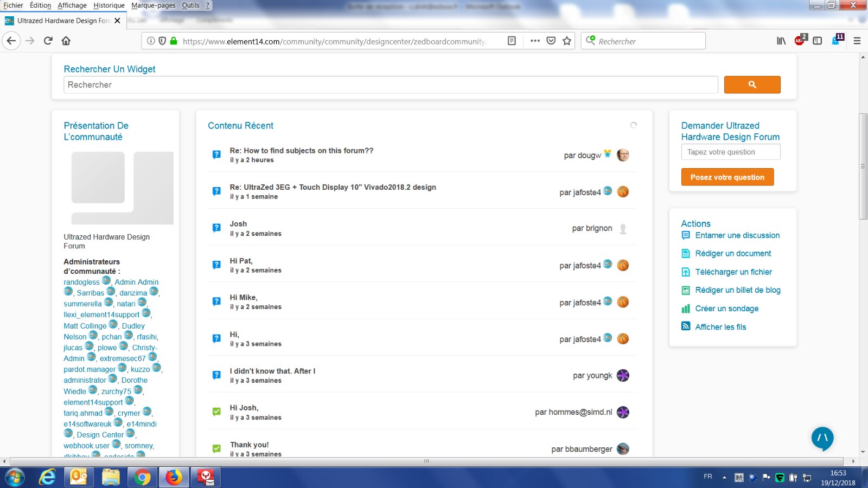Open thread 'Re: How to find subjects on this forum??'

click(x=302, y=151)
